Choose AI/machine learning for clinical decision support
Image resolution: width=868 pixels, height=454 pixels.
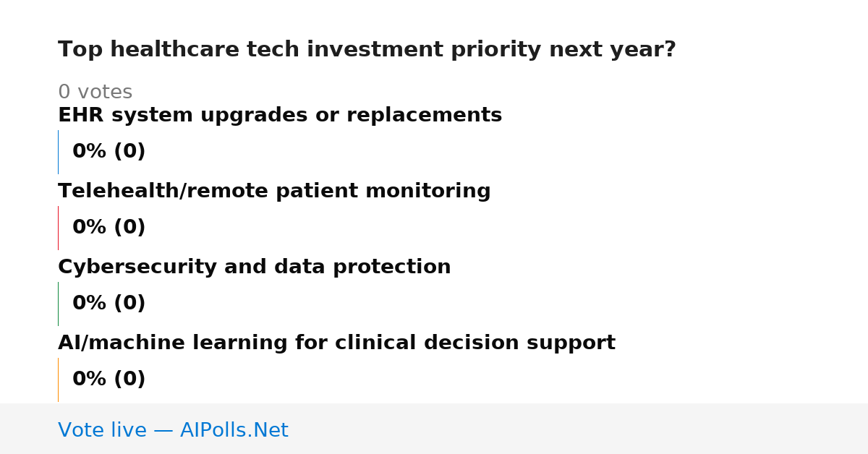tap(336, 343)
